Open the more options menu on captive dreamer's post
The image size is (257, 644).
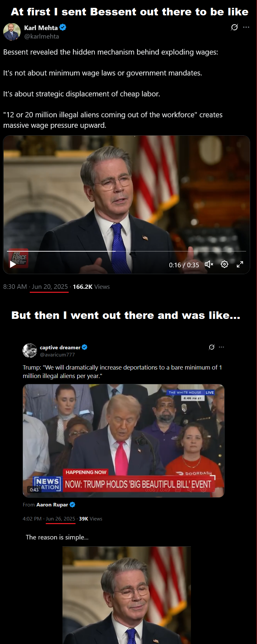[221, 347]
